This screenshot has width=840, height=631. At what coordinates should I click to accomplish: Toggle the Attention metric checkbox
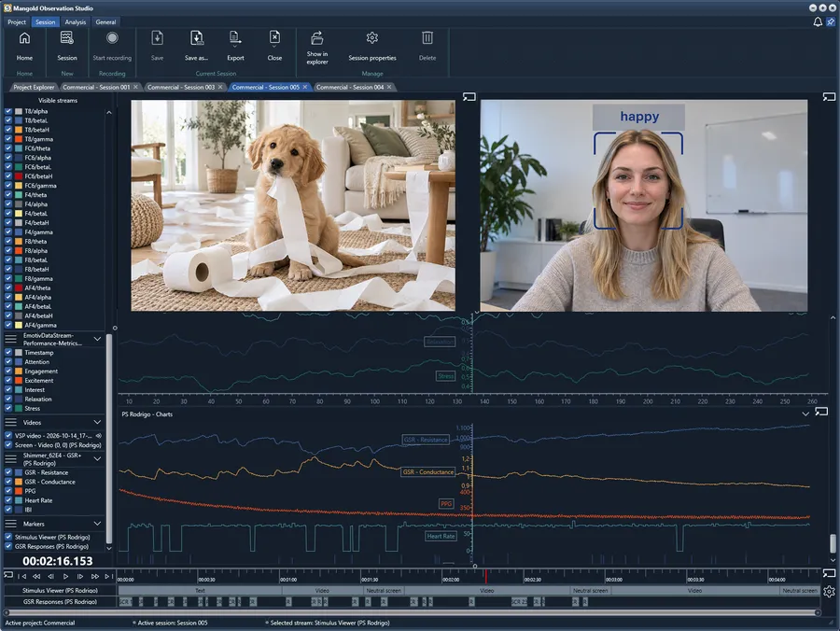click(x=8, y=361)
